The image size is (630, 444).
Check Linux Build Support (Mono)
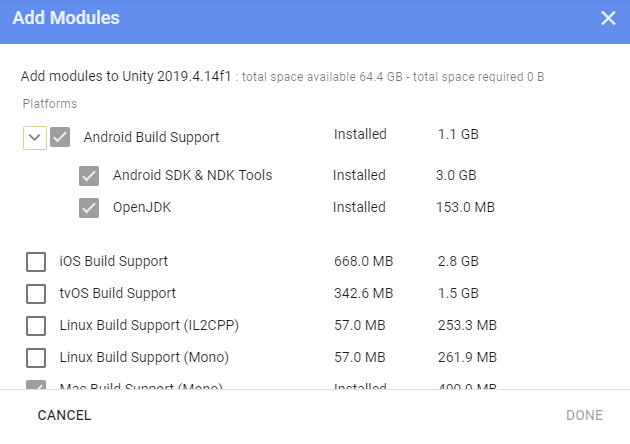click(x=36, y=358)
